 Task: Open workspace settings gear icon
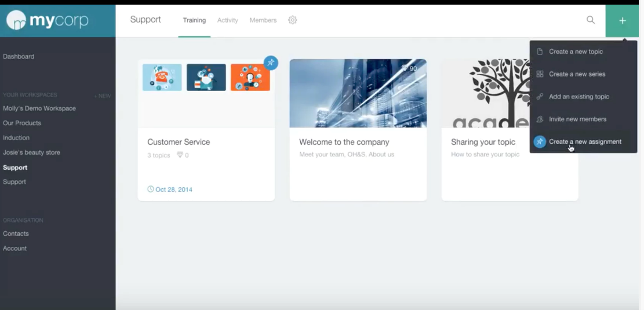292,20
